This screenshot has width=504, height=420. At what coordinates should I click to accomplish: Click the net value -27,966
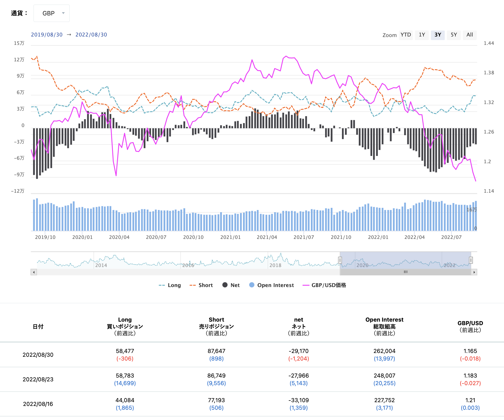click(x=298, y=376)
